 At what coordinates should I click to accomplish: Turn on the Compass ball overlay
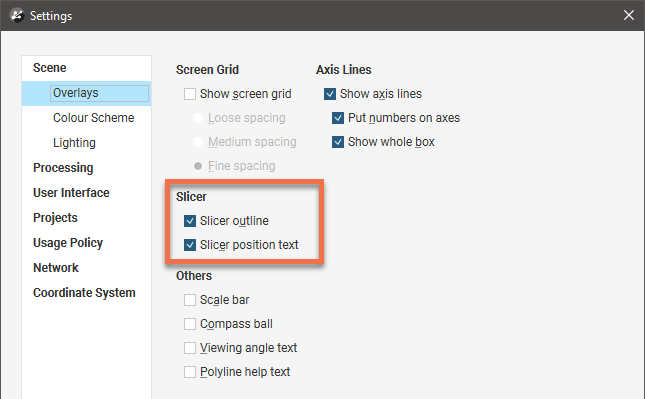tap(190, 324)
